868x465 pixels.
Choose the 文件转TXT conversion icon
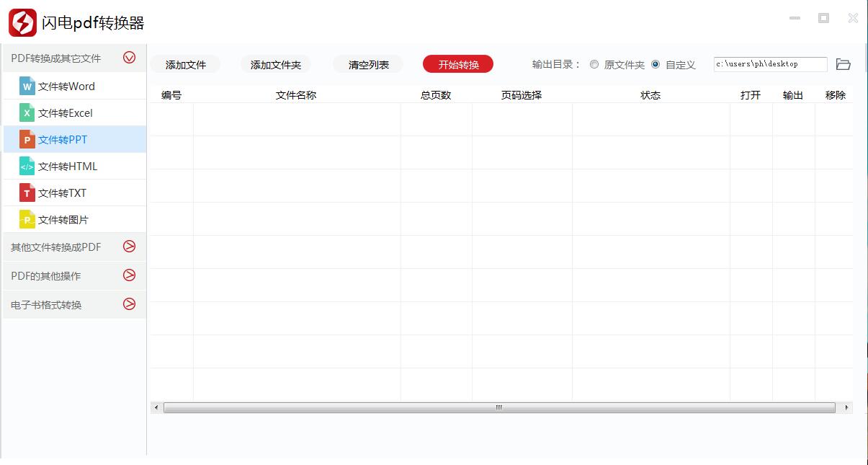point(27,192)
